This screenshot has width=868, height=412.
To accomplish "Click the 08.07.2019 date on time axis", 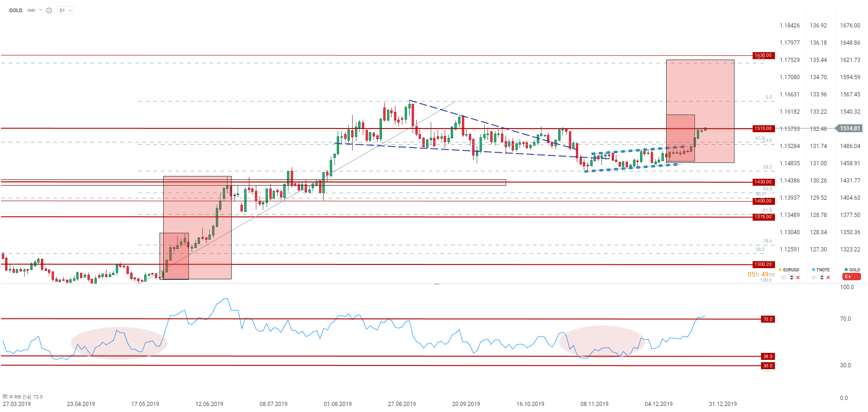I will (x=274, y=404).
